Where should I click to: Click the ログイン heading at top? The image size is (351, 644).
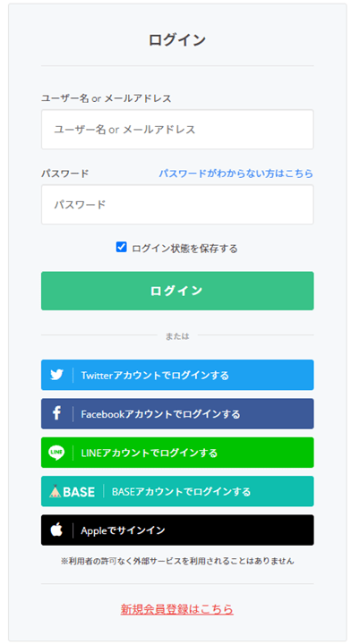(177, 40)
